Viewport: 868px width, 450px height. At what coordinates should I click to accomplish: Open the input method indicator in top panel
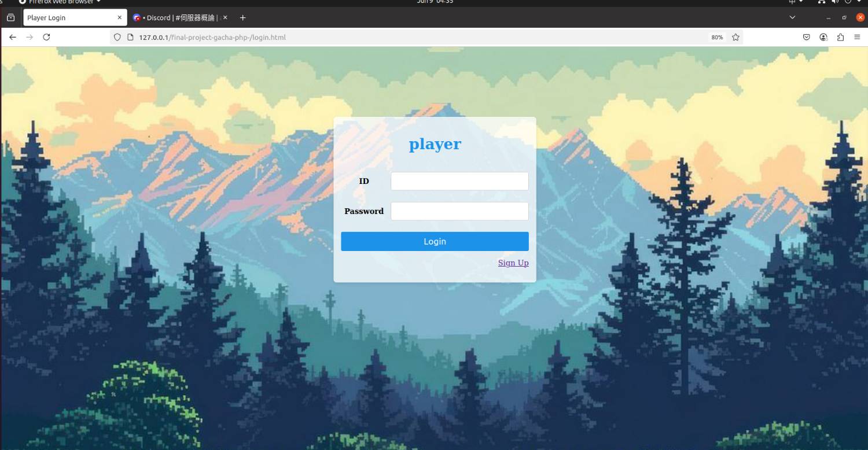click(x=796, y=2)
